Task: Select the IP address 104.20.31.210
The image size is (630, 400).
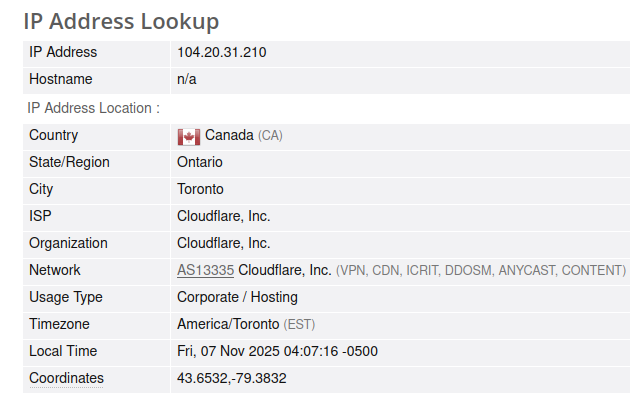Action: (x=222, y=52)
